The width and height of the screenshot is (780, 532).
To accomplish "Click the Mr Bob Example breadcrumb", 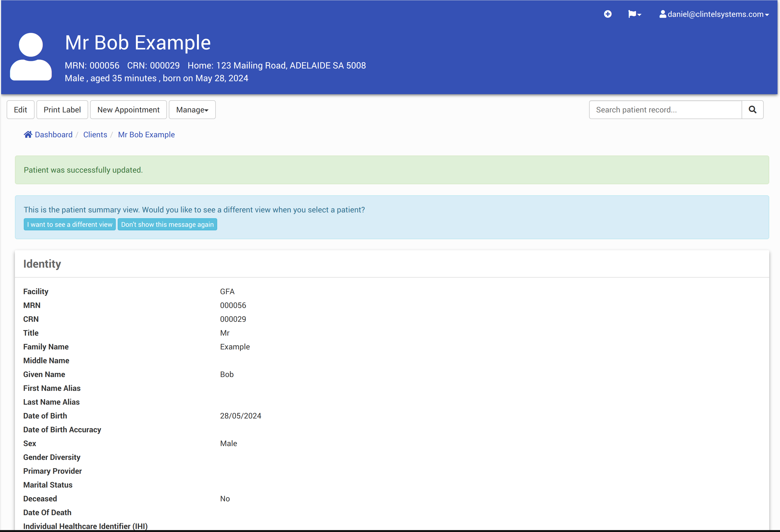I will (146, 135).
